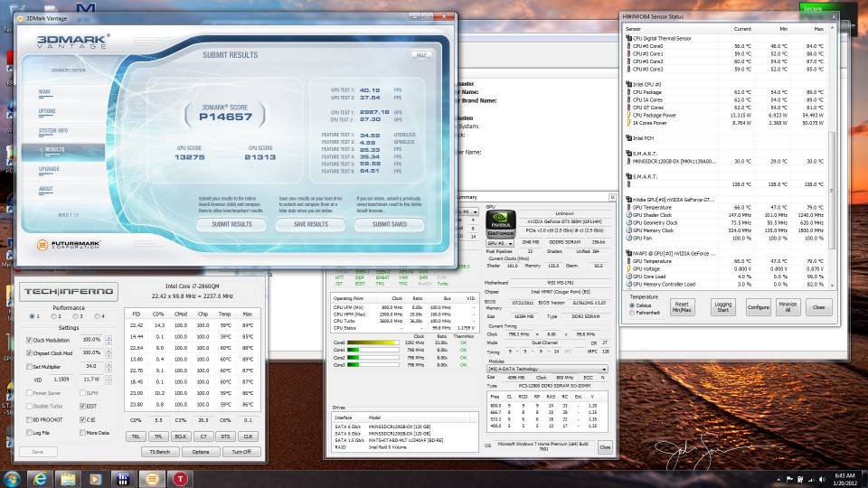Click CPU Digital Thermal Sensor group icon
The image size is (868, 488).
pyautogui.click(x=629, y=38)
